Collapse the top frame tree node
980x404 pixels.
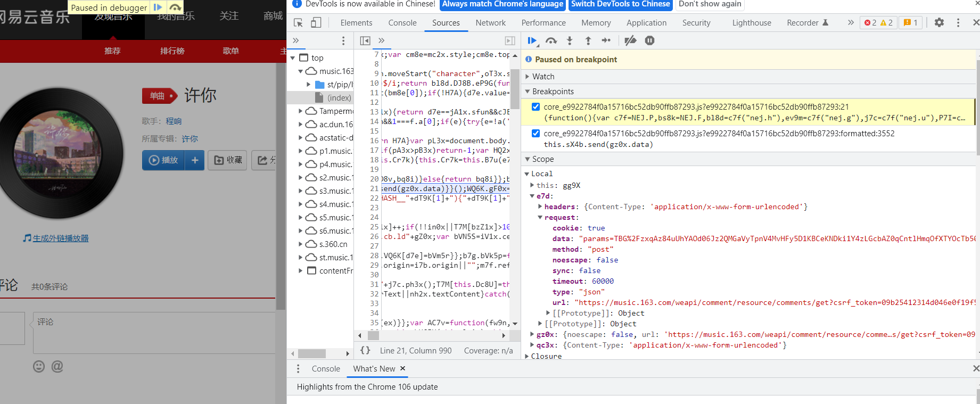click(x=292, y=57)
